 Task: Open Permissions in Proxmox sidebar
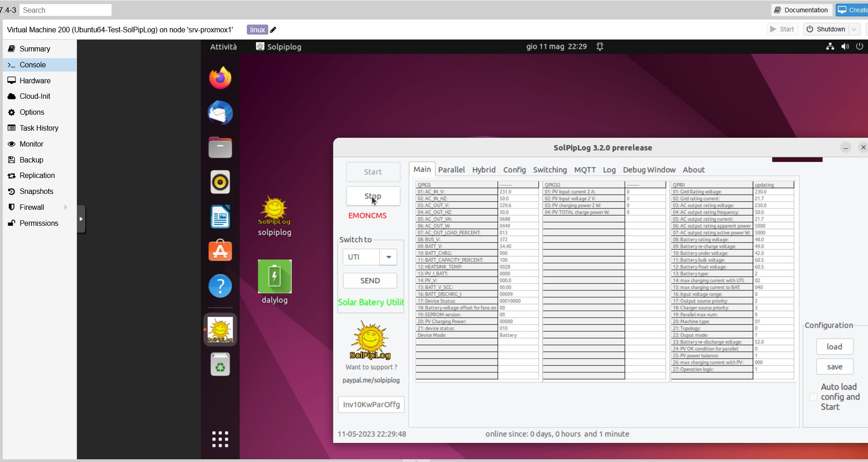pyautogui.click(x=40, y=223)
